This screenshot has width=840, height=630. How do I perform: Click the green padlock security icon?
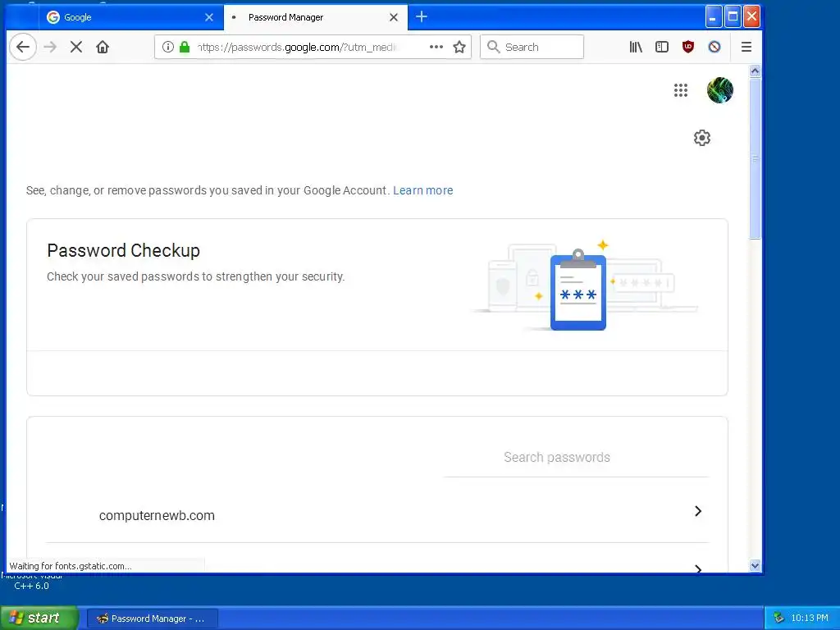click(185, 47)
